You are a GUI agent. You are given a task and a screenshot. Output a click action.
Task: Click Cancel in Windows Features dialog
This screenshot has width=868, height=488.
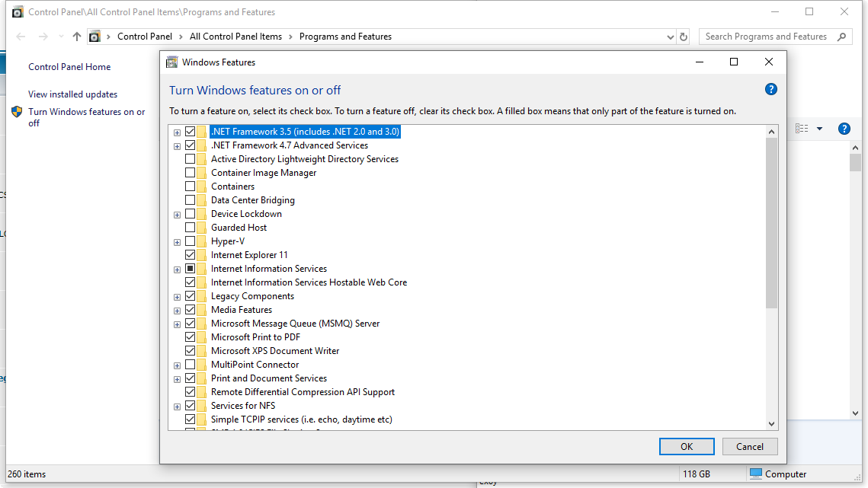pos(750,446)
